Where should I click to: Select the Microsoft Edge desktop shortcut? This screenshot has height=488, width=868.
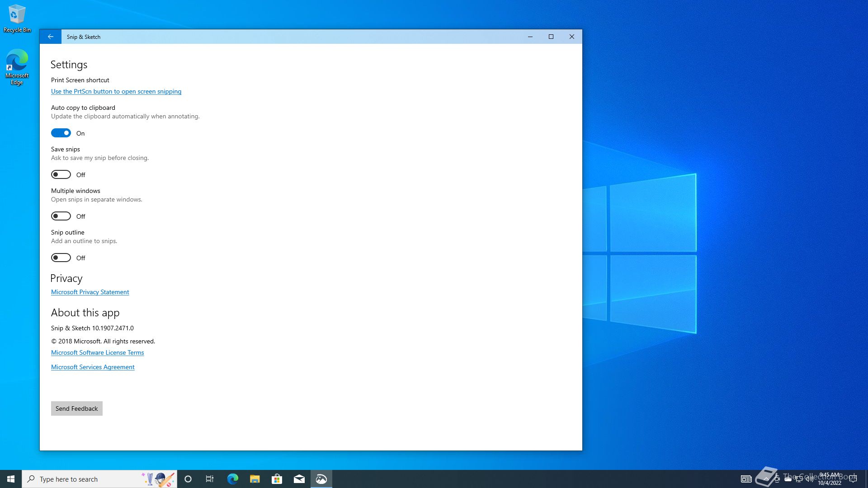pyautogui.click(x=17, y=67)
